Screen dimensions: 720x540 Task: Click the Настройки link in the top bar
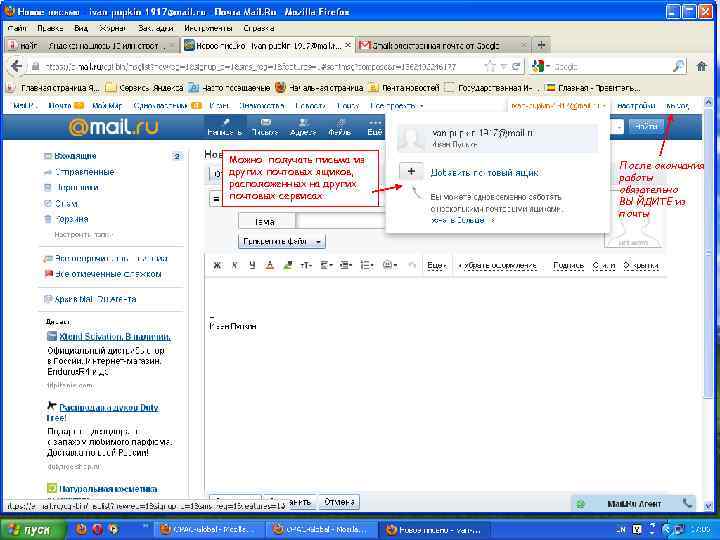pos(636,106)
